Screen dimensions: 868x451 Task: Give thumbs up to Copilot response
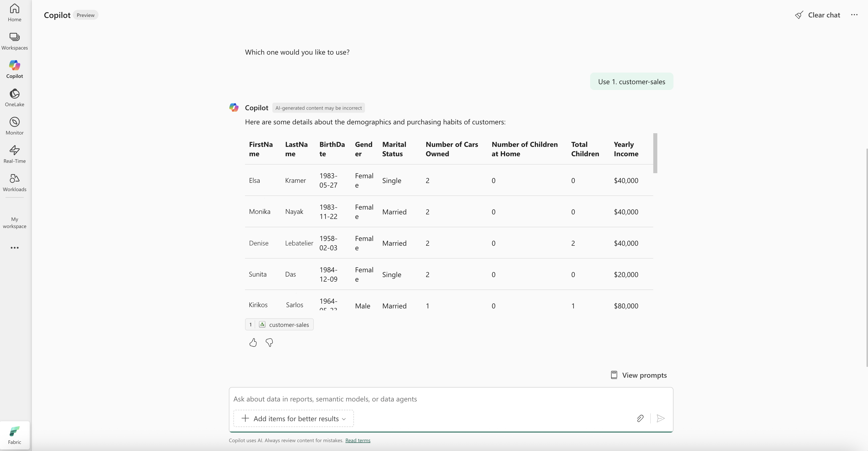253,343
